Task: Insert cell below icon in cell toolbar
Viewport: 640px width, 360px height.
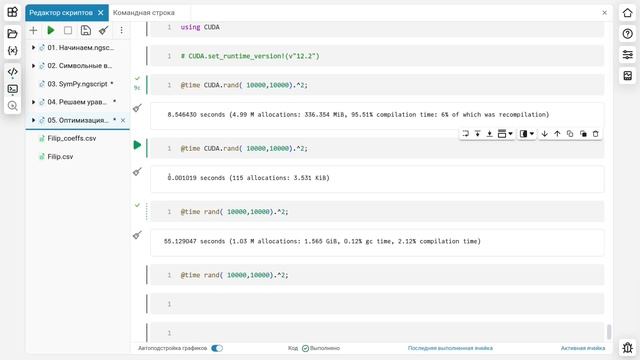Action: pos(489,133)
